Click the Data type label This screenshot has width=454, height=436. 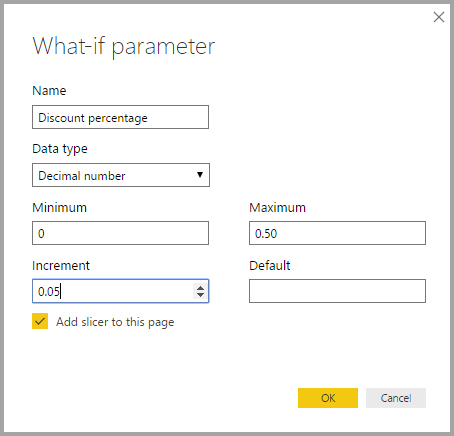pyautogui.click(x=60, y=149)
